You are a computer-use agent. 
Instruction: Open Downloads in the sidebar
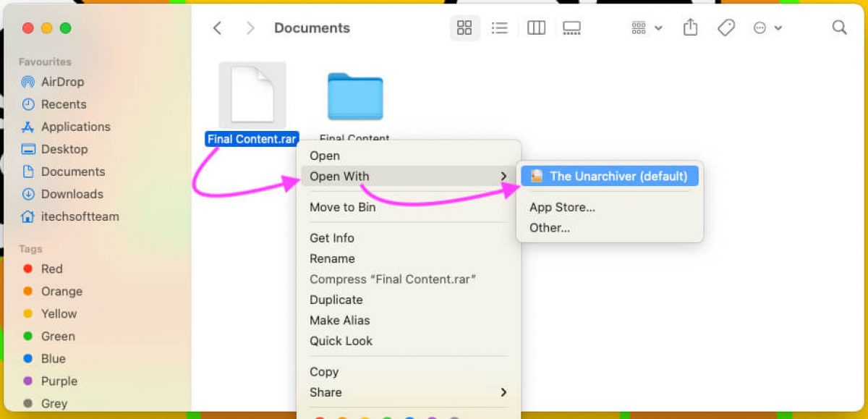coord(62,194)
